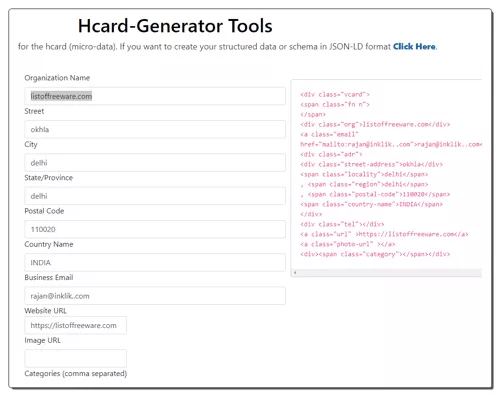Click the 'Postal Code' label

point(44,211)
